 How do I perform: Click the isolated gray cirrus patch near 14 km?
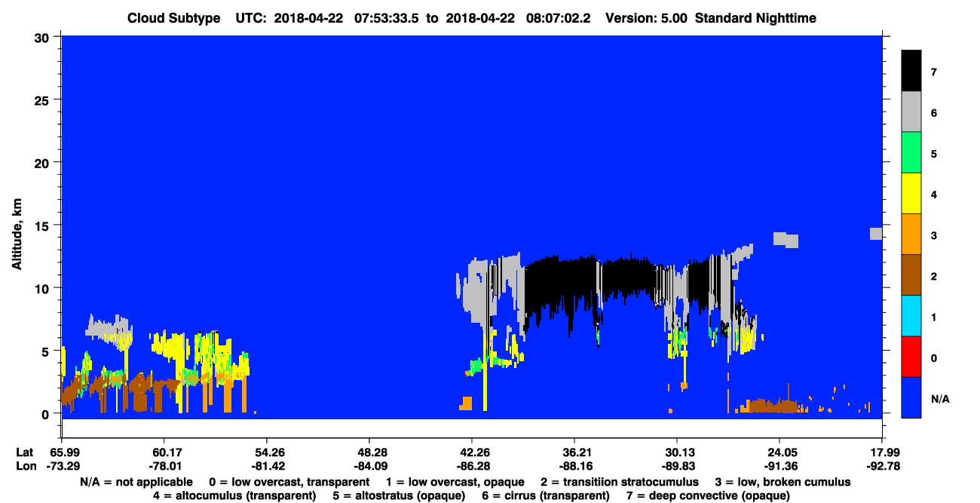tap(786, 240)
